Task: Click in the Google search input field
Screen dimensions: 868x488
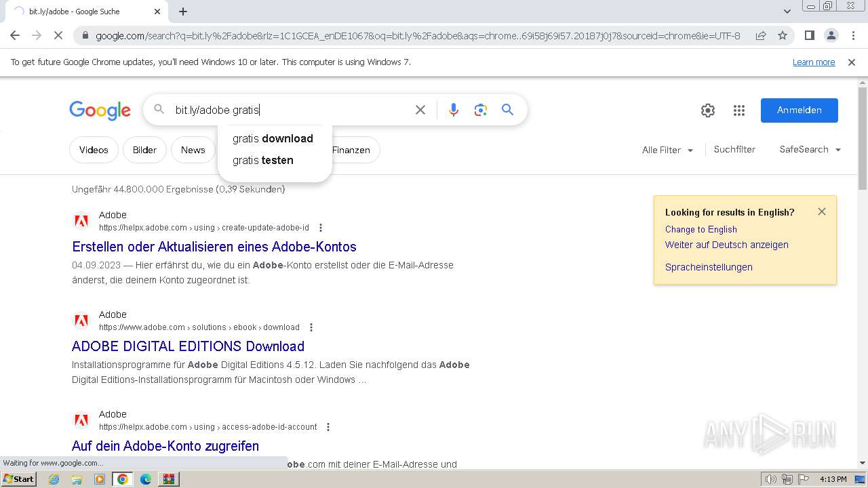Action: click(x=292, y=110)
